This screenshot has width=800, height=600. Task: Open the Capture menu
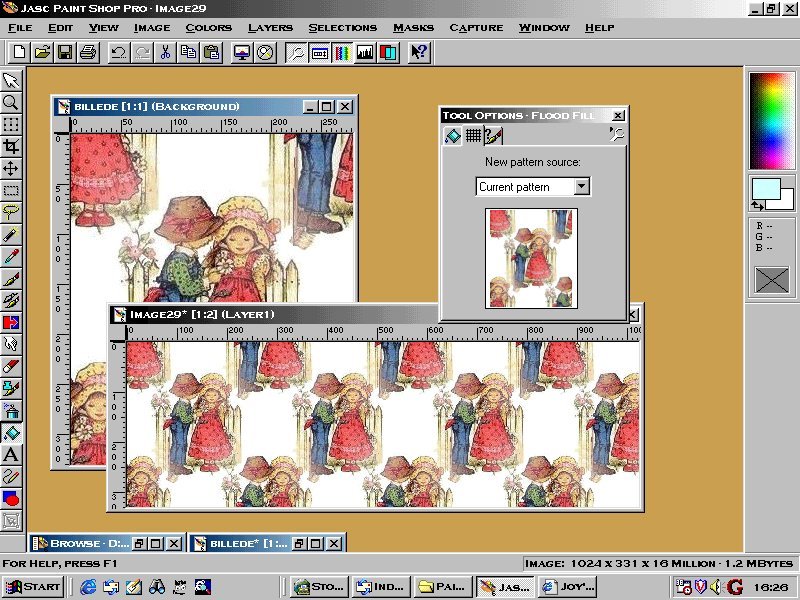476,28
